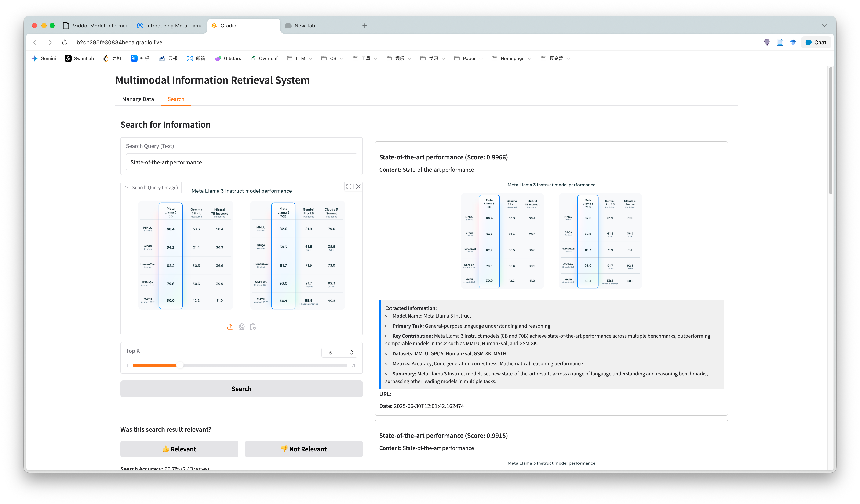Reload the page with browser refresh icon

click(65, 42)
